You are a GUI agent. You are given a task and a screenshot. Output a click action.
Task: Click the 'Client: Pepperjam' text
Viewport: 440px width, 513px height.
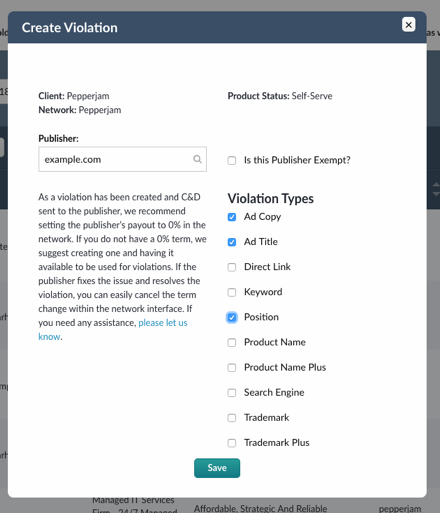[74, 96]
